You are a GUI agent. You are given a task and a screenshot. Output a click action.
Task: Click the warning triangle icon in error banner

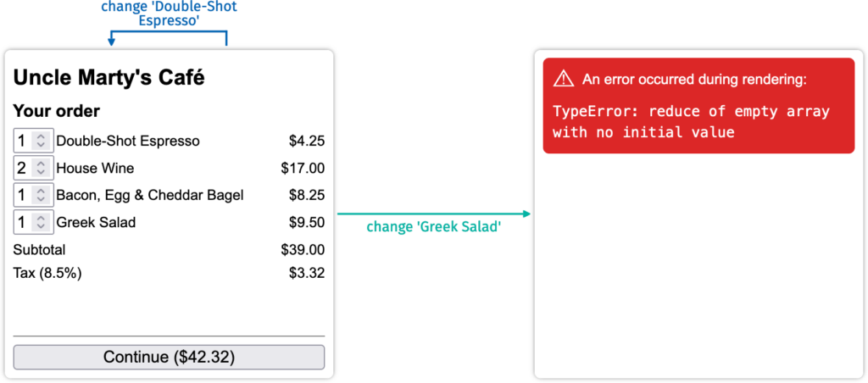(564, 80)
